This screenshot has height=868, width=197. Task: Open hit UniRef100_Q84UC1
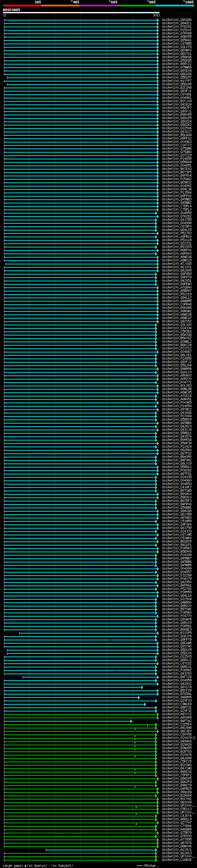coord(176,23)
